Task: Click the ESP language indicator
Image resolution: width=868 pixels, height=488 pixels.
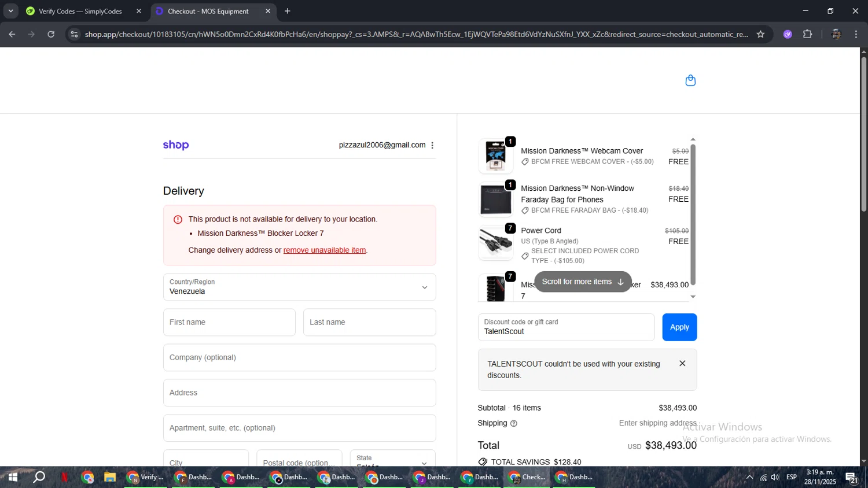Action: pyautogui.click(x=792, y=477)
